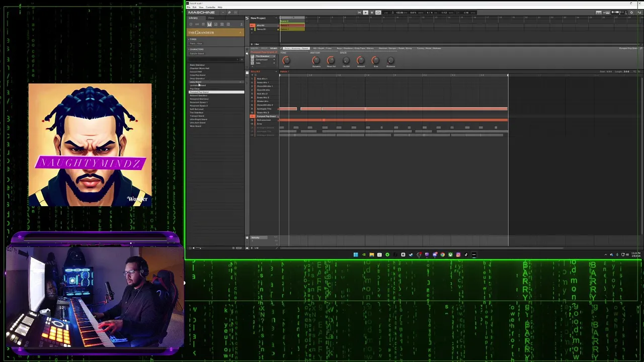This screenshot has height=362, width=644.
Task: Click the library search input field
Action: 213,59
